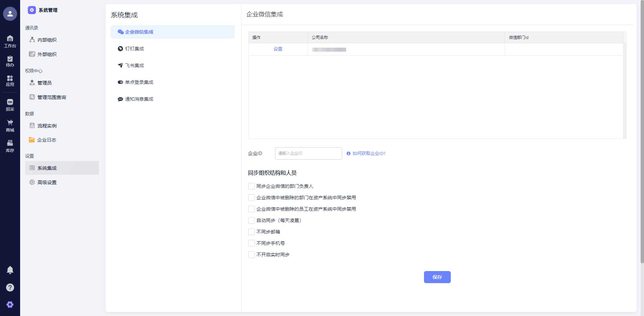Viewport: 644px width, 316px height.
Task: Open 库存 inventory icon
Action: [x=10, y=143]
